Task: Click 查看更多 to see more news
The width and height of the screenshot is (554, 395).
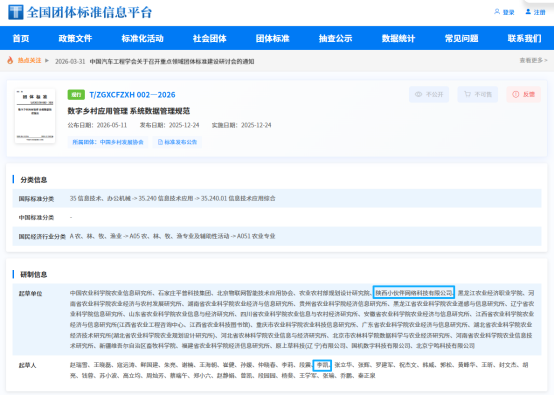Action: 533,60
